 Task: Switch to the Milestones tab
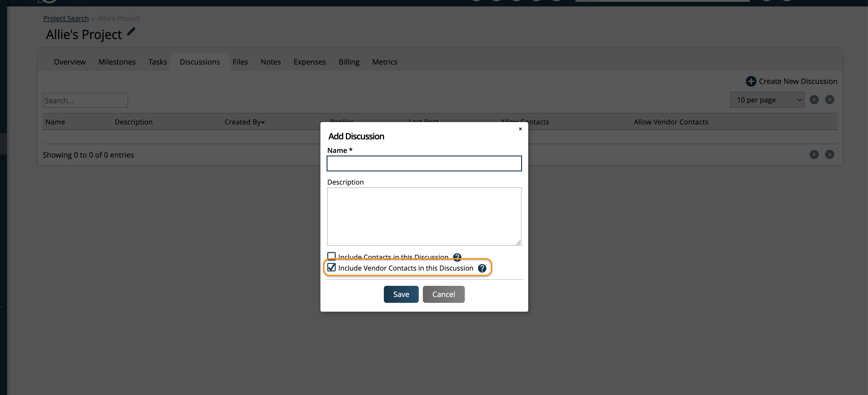[x=117, y=62]
